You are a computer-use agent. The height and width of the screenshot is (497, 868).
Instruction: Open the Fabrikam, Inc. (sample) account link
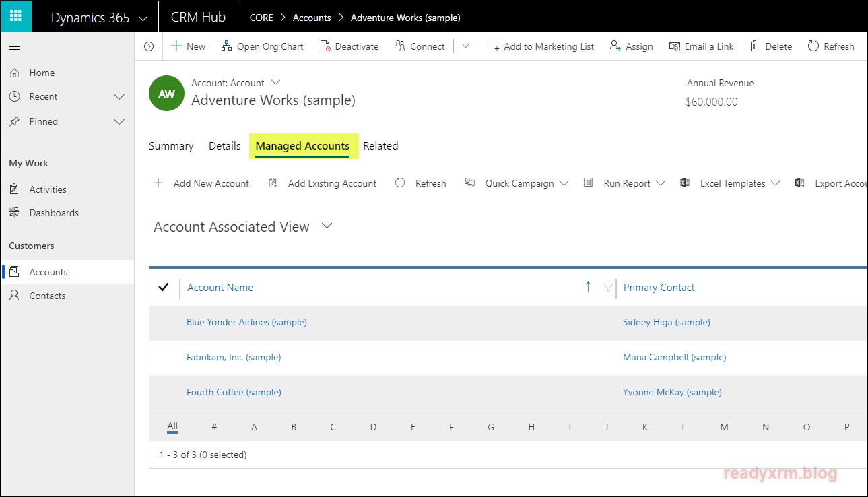pos(234,357)
